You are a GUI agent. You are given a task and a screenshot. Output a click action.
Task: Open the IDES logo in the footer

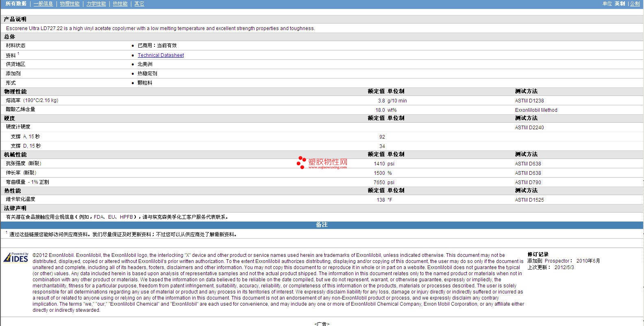tap(16, 258)
